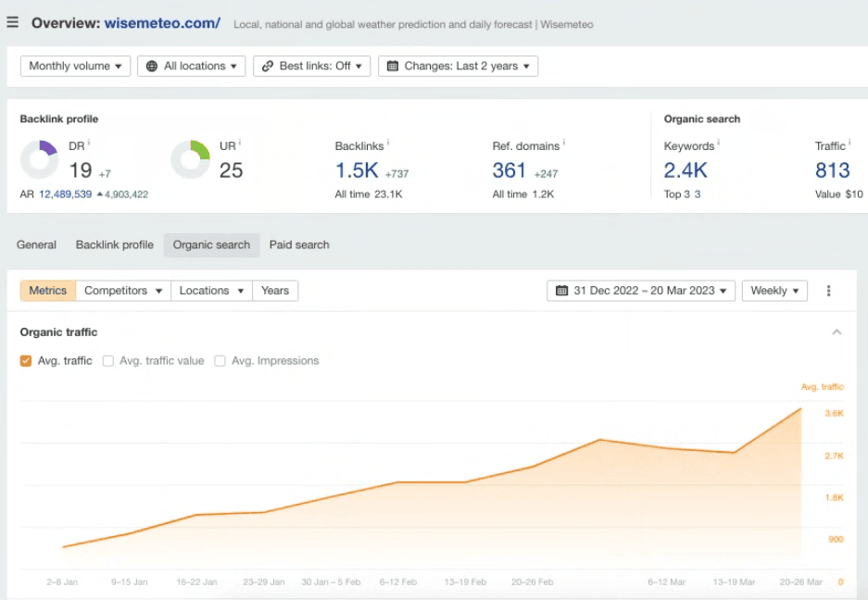This screenshot has height=600, width=868.
Task: Collapse the Organic traffic chart section
Action: click(837, 332)
